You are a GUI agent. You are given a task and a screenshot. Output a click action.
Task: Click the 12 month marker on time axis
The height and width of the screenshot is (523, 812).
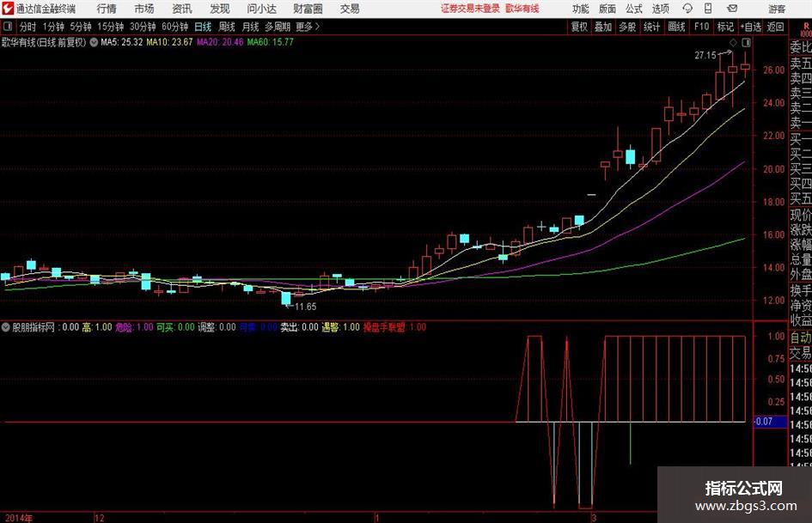[x=99, y=518]
